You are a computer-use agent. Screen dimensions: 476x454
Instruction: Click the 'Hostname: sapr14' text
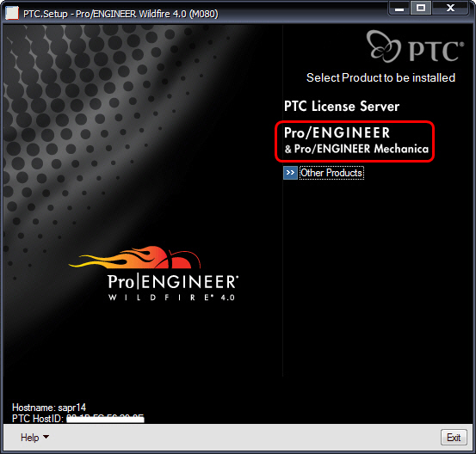[49, 408]
